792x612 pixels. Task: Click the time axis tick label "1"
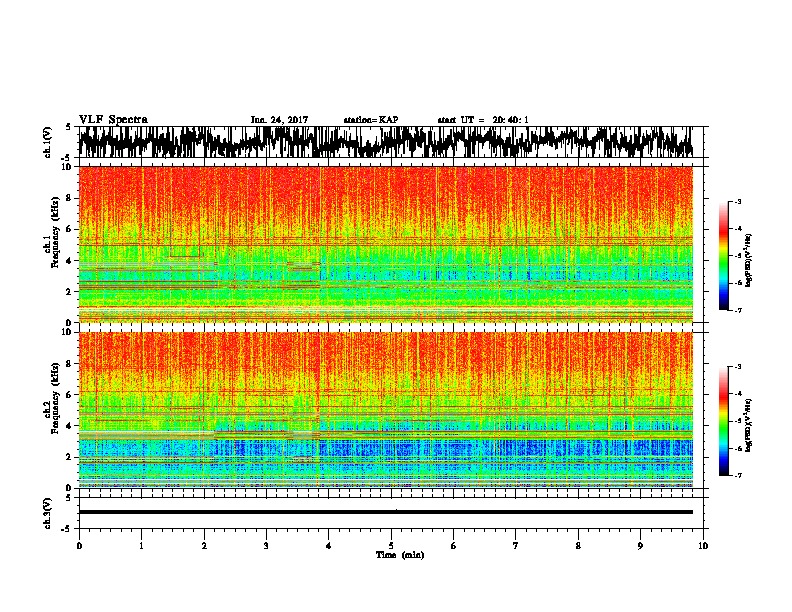141,546
